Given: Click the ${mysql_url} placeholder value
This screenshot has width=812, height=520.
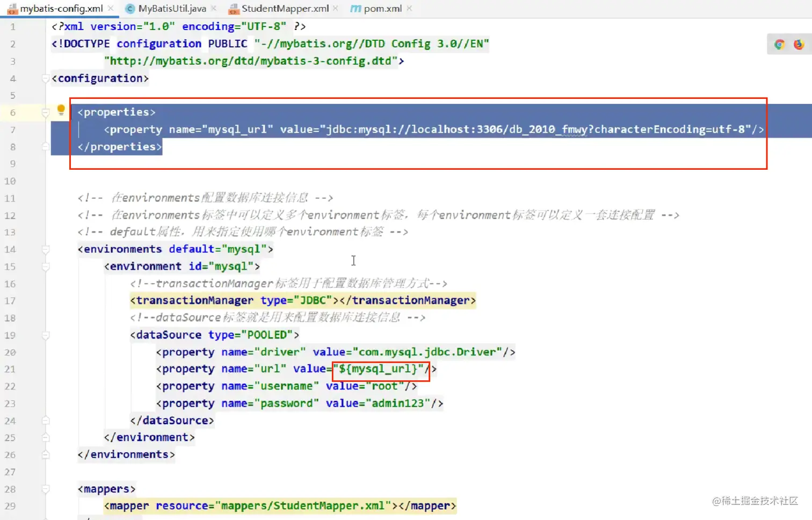Looking at the screenshot, I should coord(378,369).
